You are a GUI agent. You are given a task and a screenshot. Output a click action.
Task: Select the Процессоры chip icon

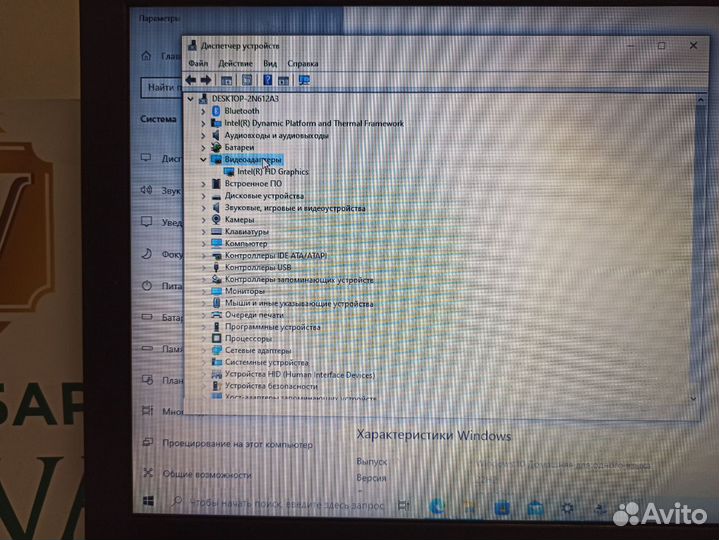point(216,338)
